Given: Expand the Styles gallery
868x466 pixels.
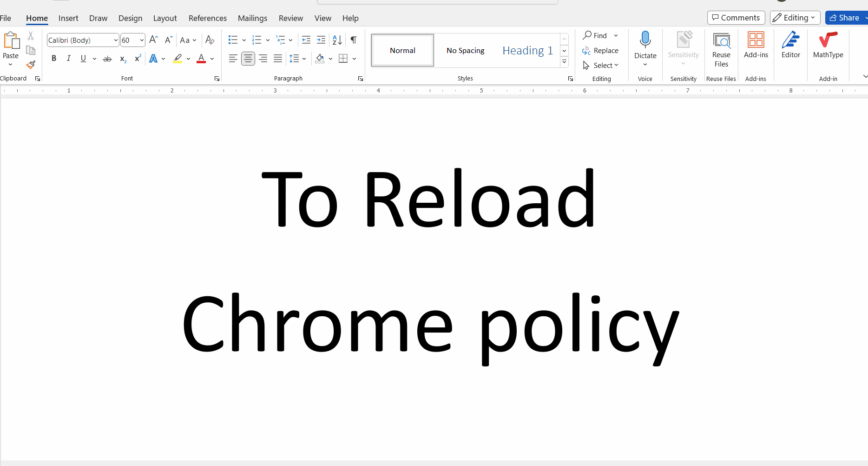Looking at the screenshot, I should click(x=565, y=61).
